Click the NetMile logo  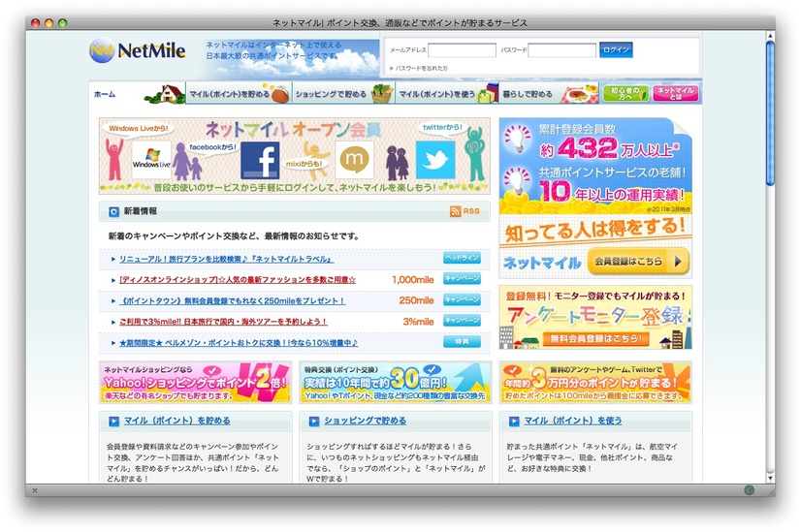coord(138,50)
